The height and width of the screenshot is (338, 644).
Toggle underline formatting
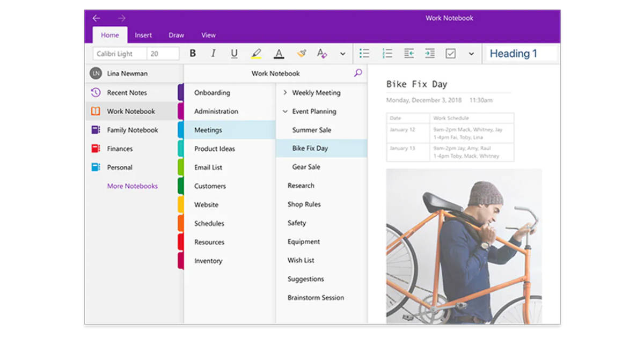click(234, 53)
